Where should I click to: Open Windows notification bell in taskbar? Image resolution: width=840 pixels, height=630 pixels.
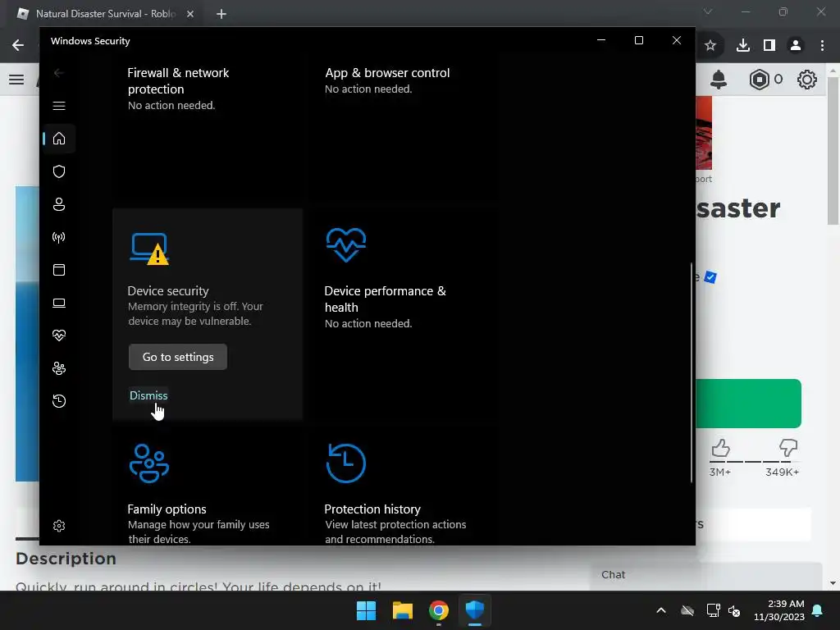coord(818,610)
